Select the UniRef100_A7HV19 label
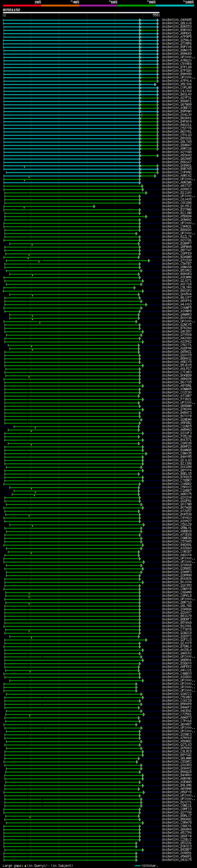Image resolution: width=197 pixels, height=868 pixels. [x=177, y=737]
